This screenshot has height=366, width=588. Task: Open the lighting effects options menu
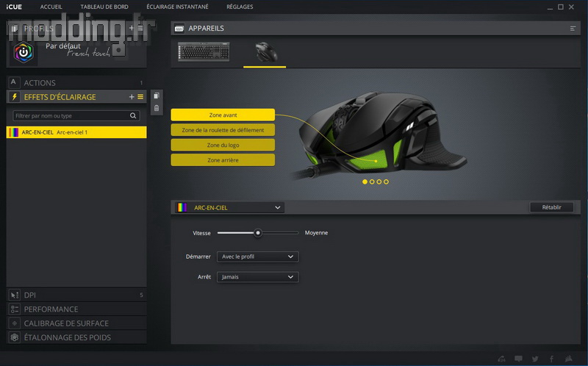[x=140, y=97]
